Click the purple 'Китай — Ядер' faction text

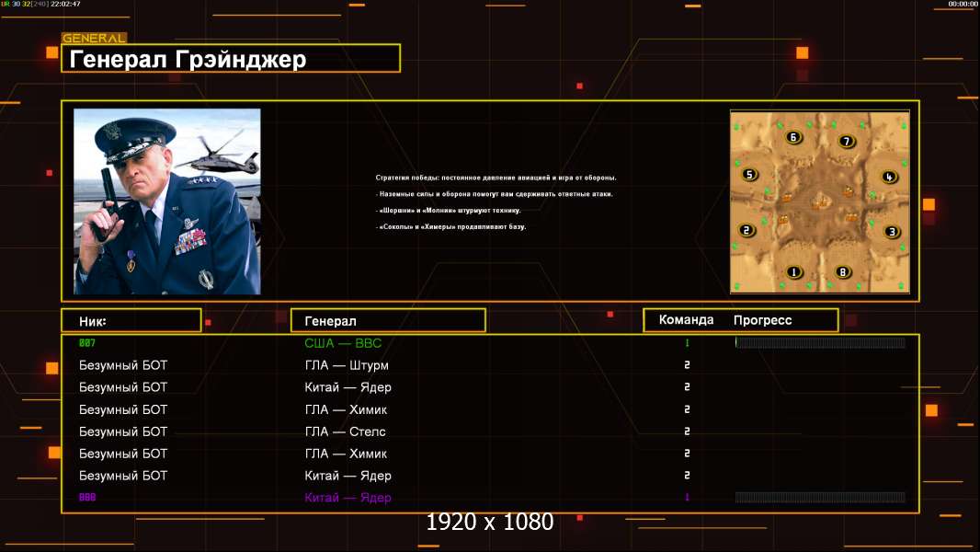[x=348, y=498]
